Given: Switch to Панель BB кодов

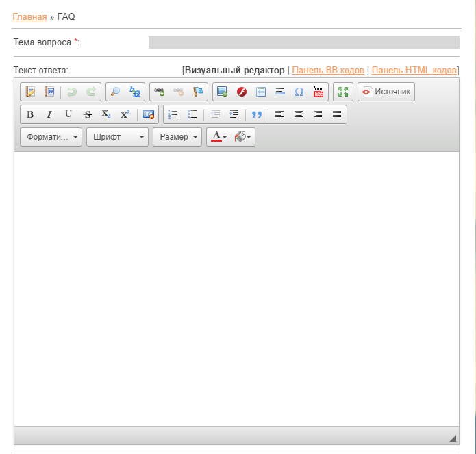Looking at the screenshot, I should click(x=328, y=70).
